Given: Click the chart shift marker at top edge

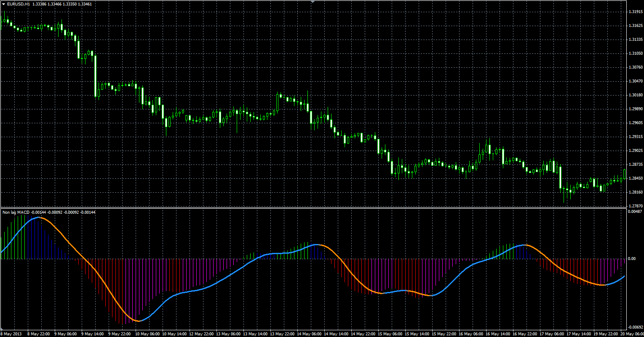Looking at the screenshot, I should (x=312, y=2).
